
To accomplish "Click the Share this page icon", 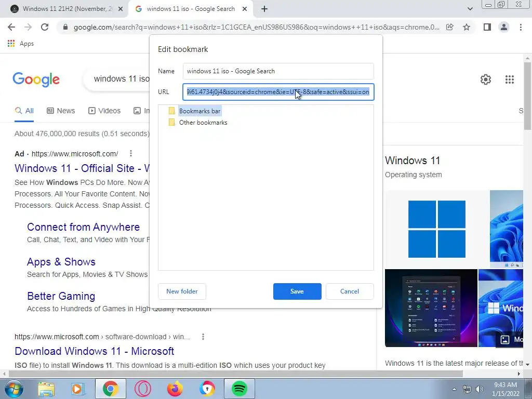I will coord(449,27).
